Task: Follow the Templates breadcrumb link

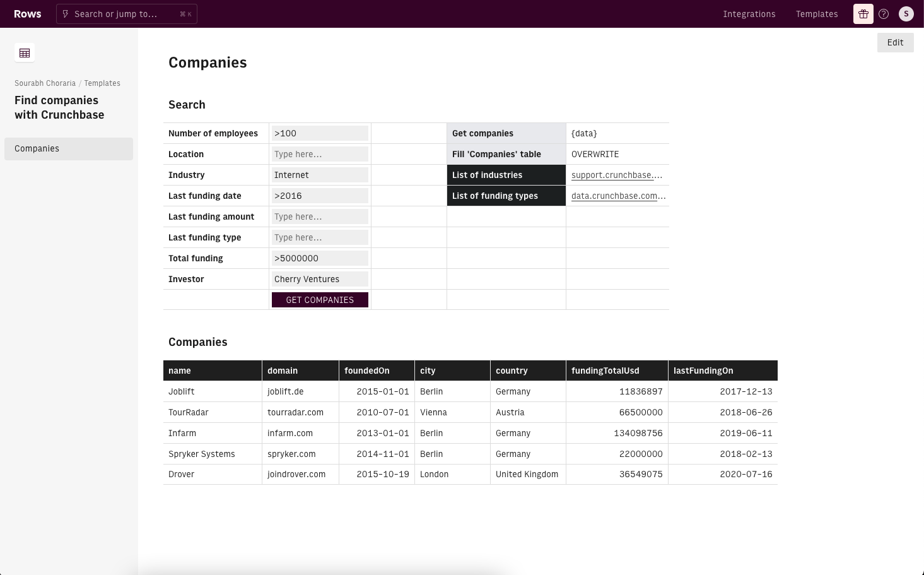Action: tap(102, 83)
